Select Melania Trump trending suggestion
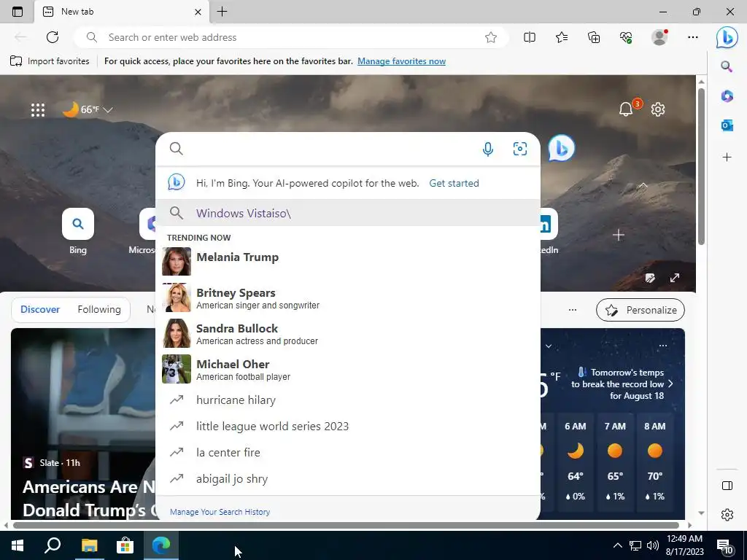 (x=348, y=261)
